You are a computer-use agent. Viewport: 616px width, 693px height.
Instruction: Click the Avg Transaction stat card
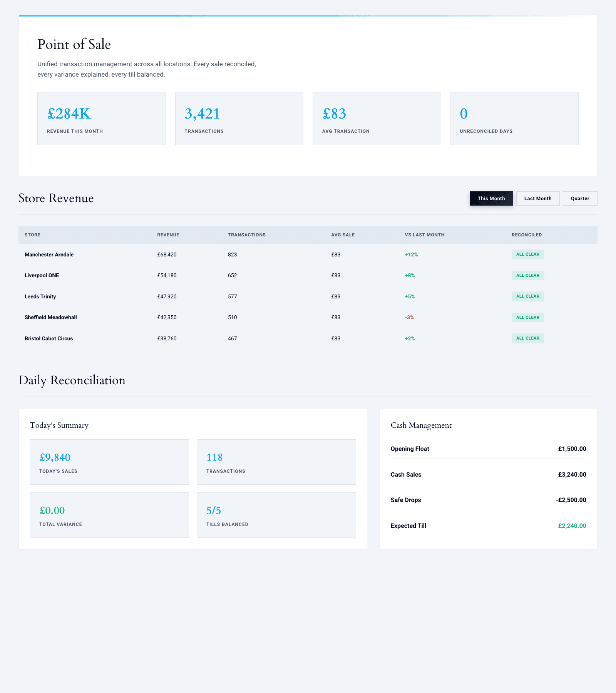pos(377,118)
